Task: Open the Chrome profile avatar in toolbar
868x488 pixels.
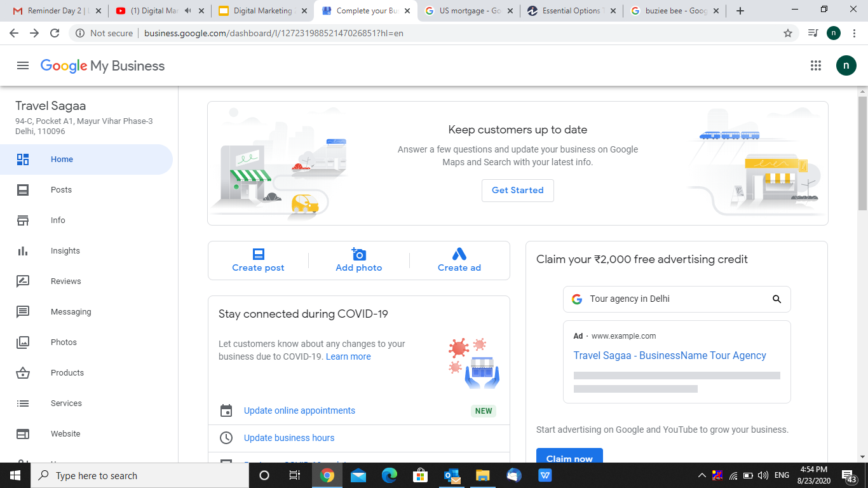Action: [x=834, y=33]
